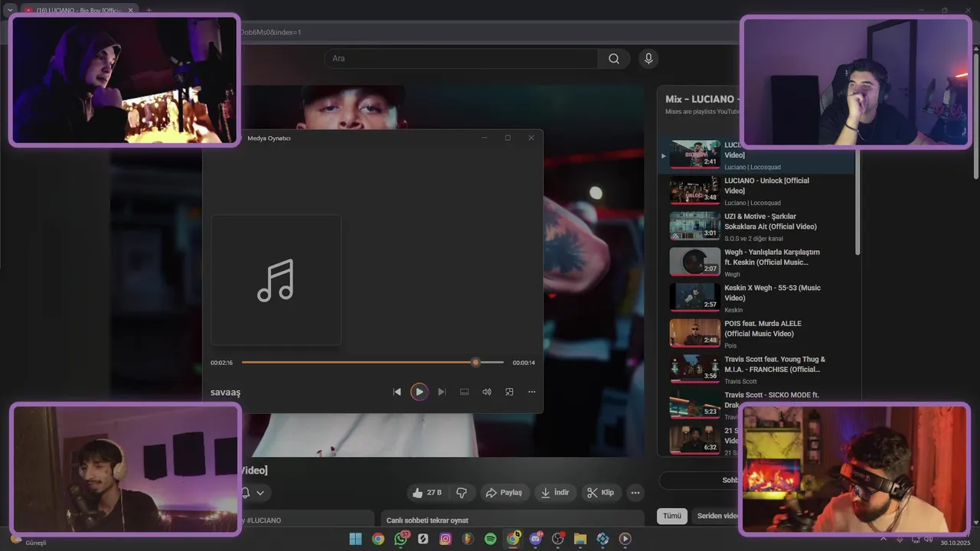Focus the YouTube 'Ara' search field
The image size is (980, 551).
coord(461,59)
